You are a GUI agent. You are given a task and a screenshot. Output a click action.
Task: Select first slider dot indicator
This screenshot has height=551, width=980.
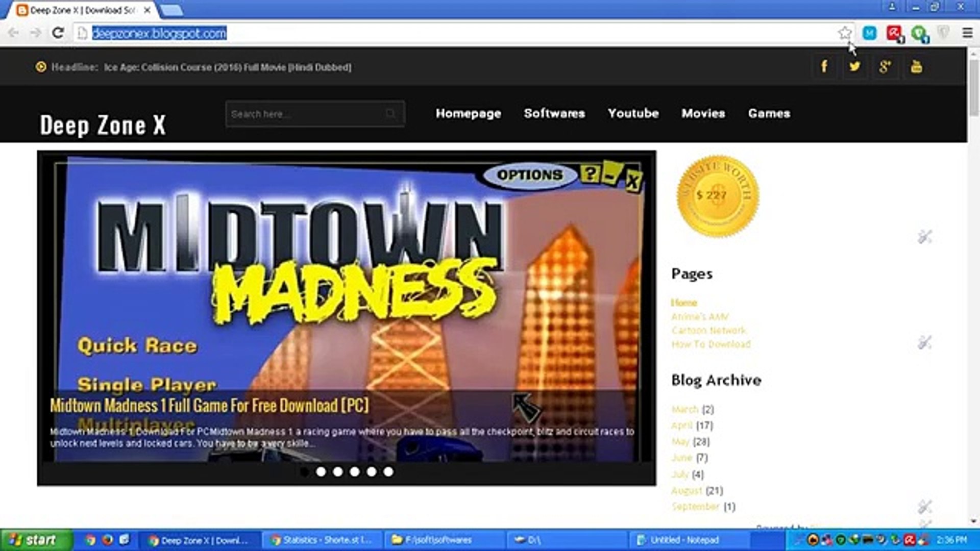(x=304, y=472)
